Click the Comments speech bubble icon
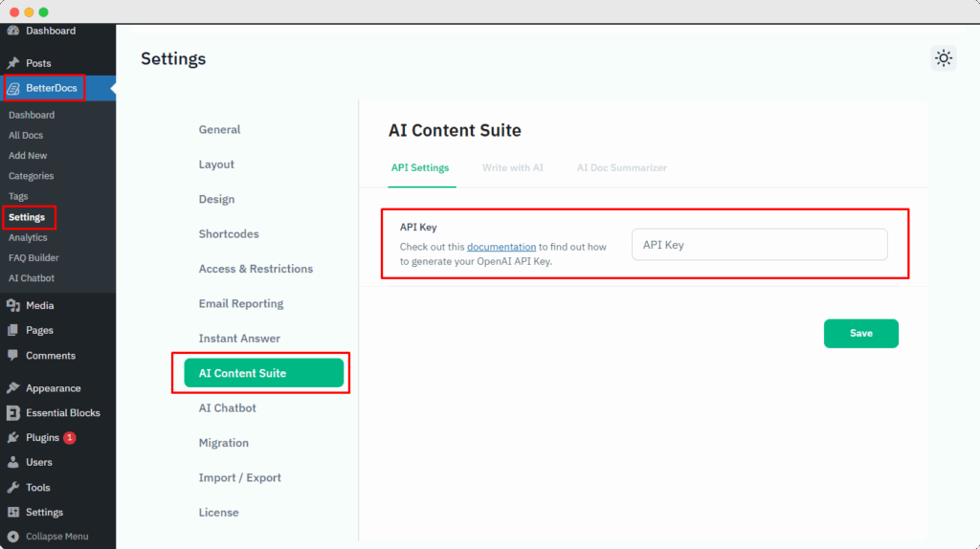This screenshot has height=549, width=980. tap(13, 356)
